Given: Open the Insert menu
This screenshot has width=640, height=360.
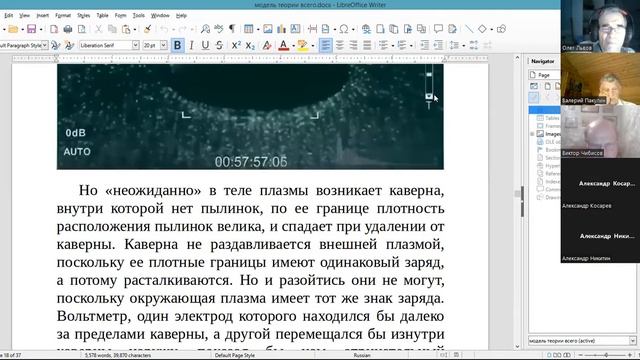Looking at the screenshot, I should (42, 16).
